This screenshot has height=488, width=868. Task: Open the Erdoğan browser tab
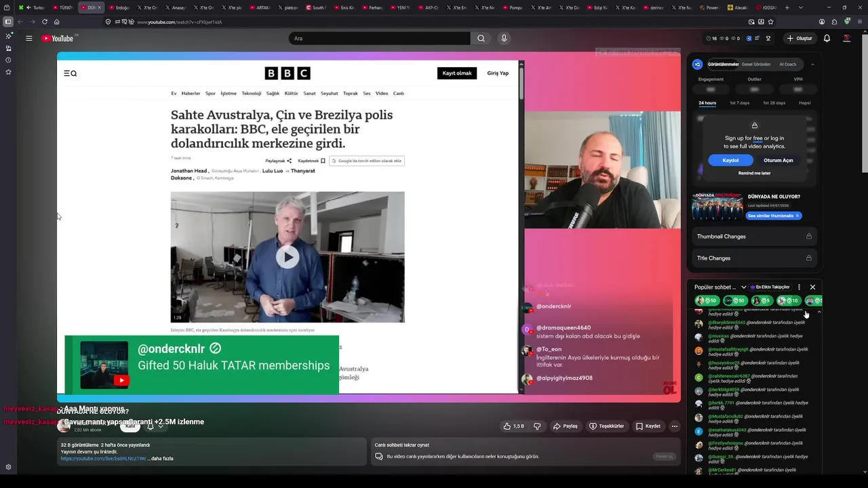coord(119,7)
